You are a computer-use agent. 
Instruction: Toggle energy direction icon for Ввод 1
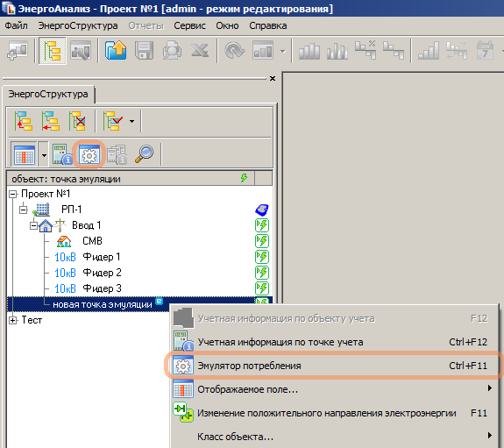point(262,225)
